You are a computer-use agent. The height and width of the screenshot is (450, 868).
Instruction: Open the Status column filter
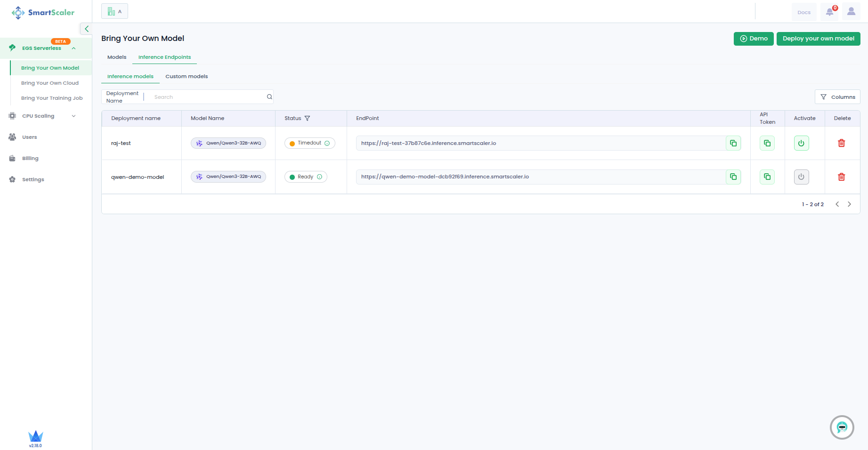[308, 119]
